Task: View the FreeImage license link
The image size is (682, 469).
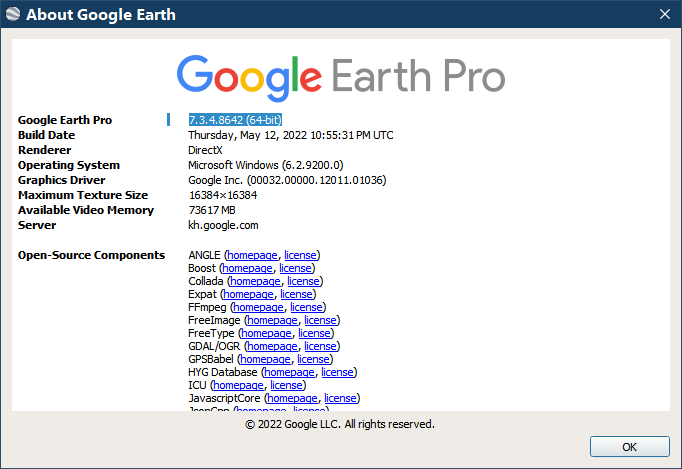Action: [321, 320]
